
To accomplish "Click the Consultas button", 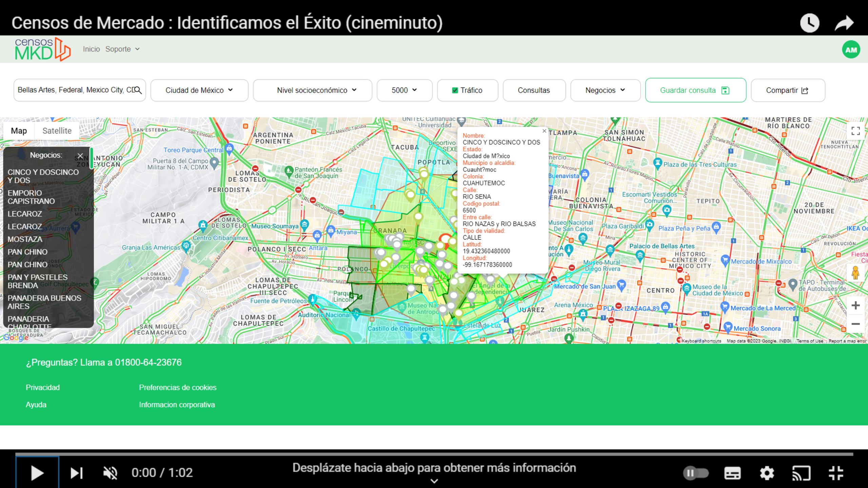I will (534, 90).
